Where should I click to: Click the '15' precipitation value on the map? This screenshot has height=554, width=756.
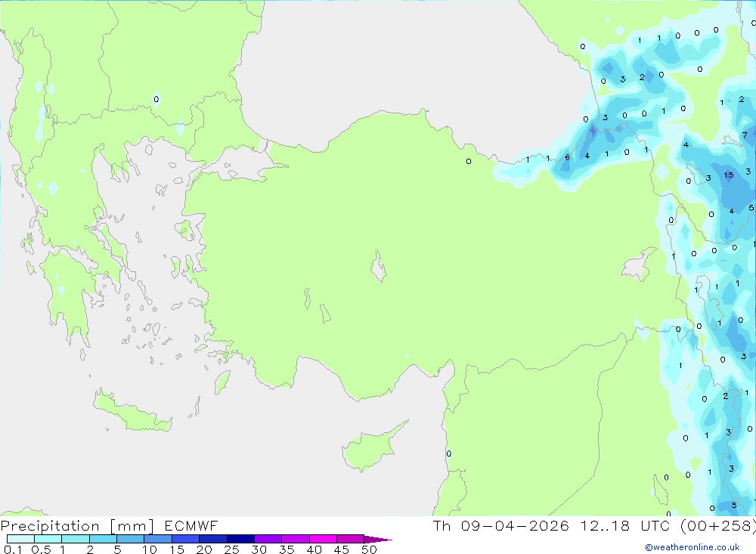tap(729, 175)
